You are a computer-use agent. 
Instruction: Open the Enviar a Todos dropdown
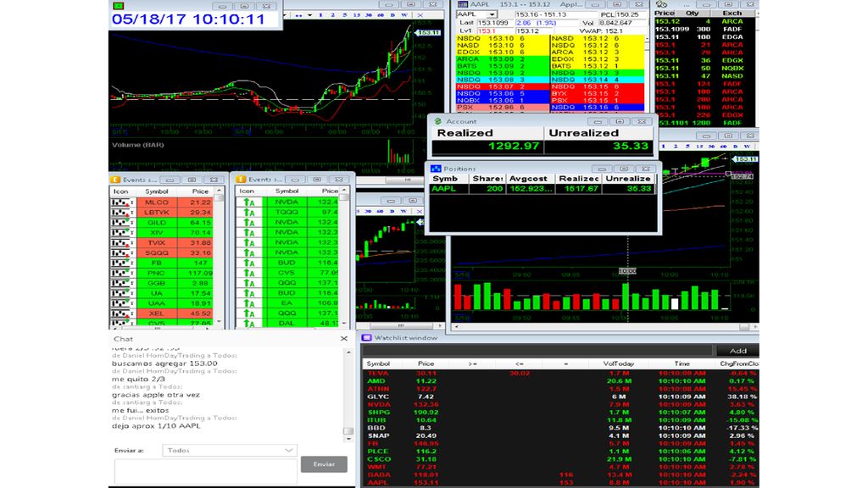click(x=230, y=451)
